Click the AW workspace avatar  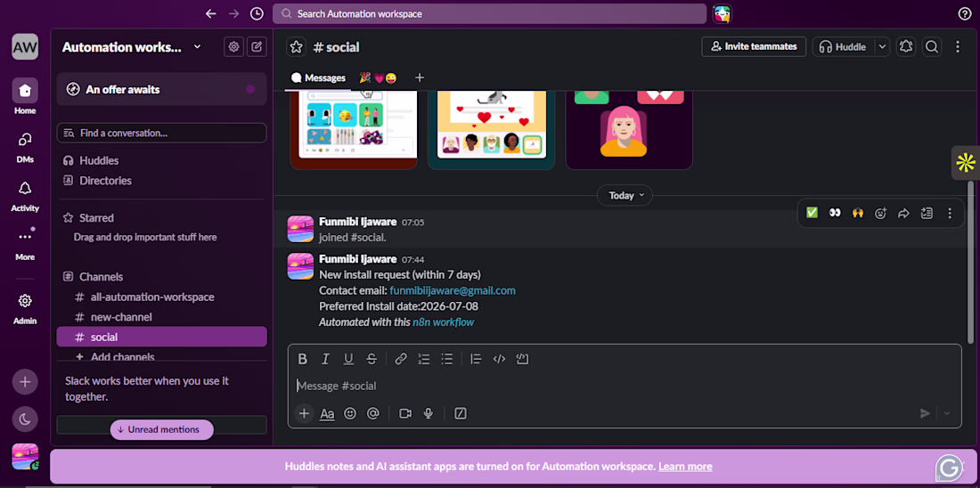coord(25,47)
